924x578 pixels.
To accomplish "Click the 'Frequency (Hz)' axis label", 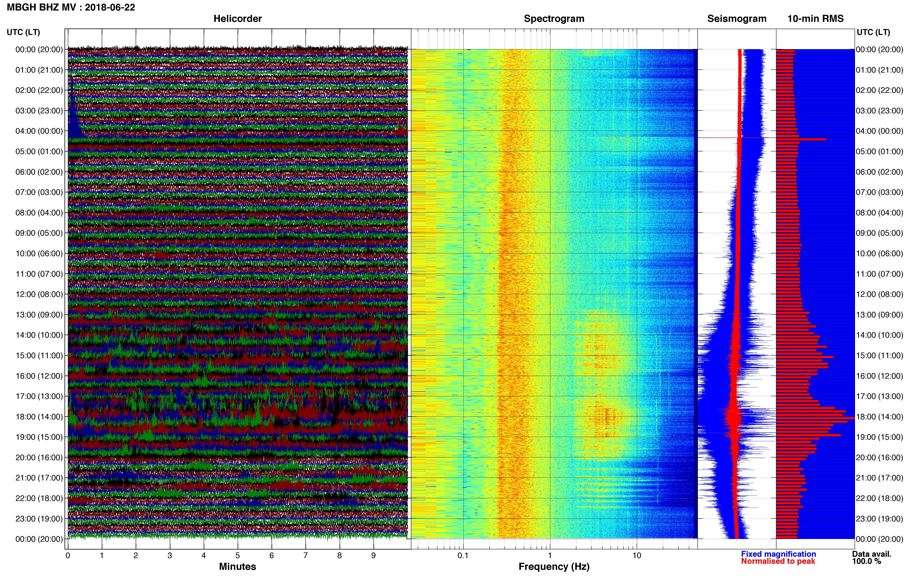I will click(554, 567).
